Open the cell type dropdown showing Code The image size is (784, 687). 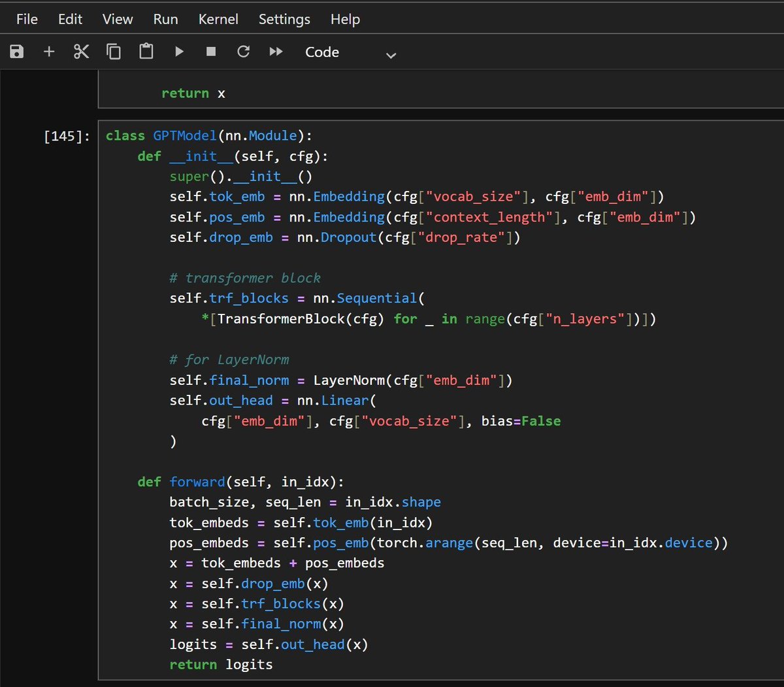350,52
